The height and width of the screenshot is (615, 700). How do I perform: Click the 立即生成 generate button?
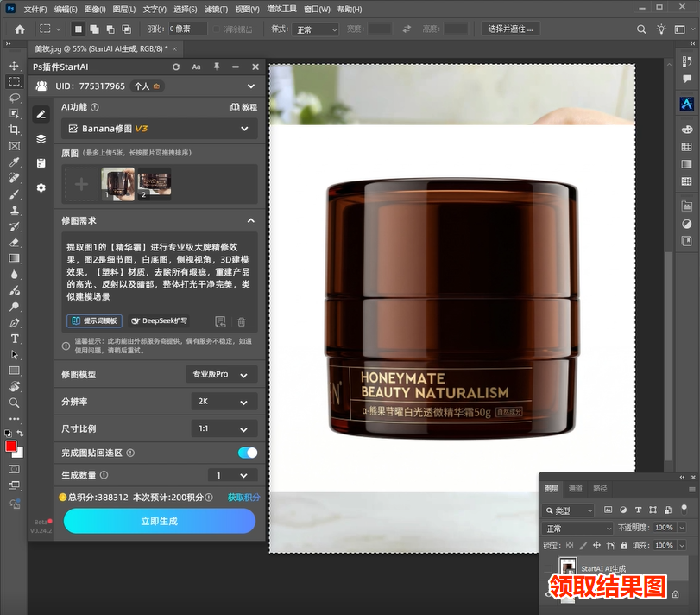[x=160, y=521]
